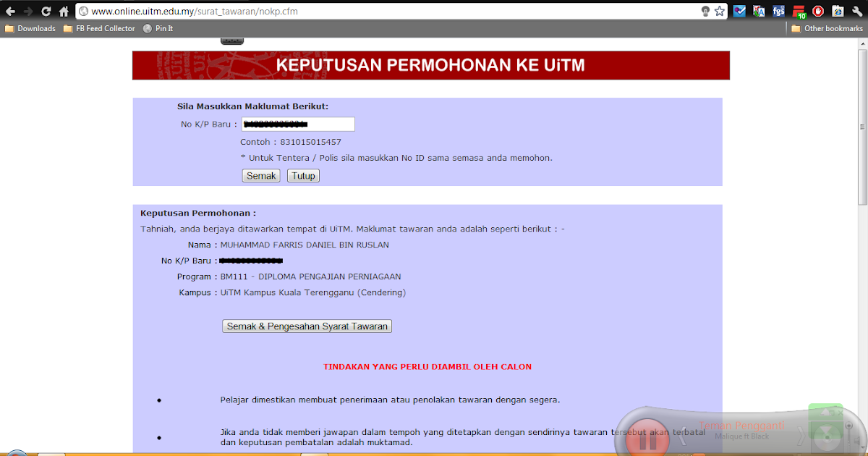The width and height of the screenshot is (868, 456).
Task: Reload the current page
Action: (46, 12)
